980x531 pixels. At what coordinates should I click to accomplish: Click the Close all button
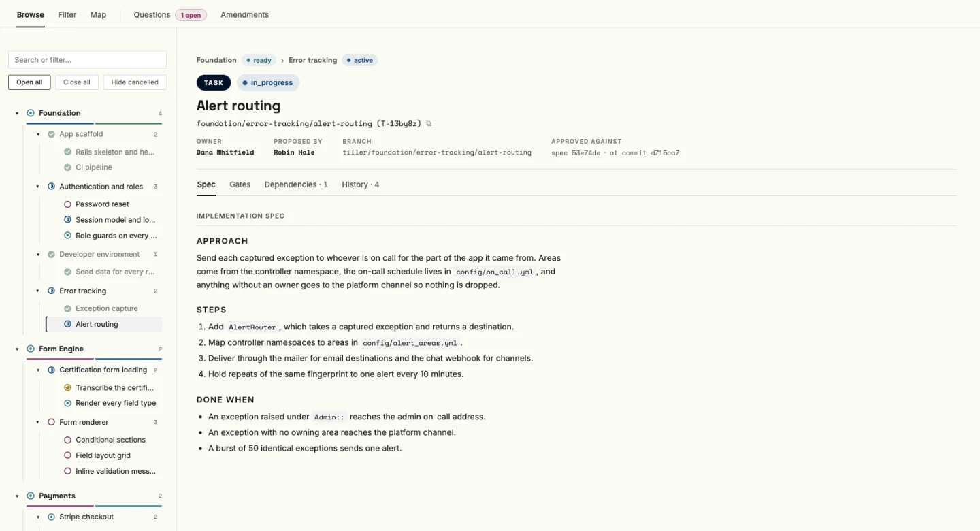coord(77,82)
